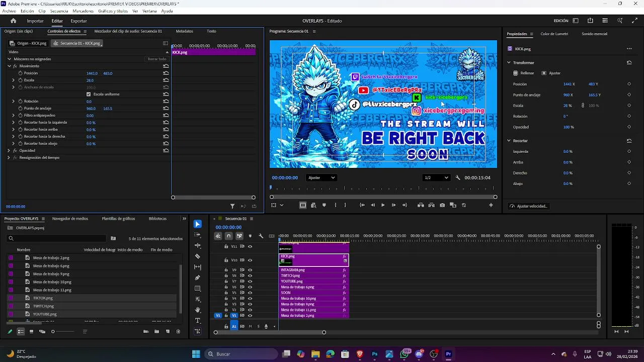Click Ajustar button in Transformar
Viewport: 644px width, 362px height.
[x=551, y=73]
